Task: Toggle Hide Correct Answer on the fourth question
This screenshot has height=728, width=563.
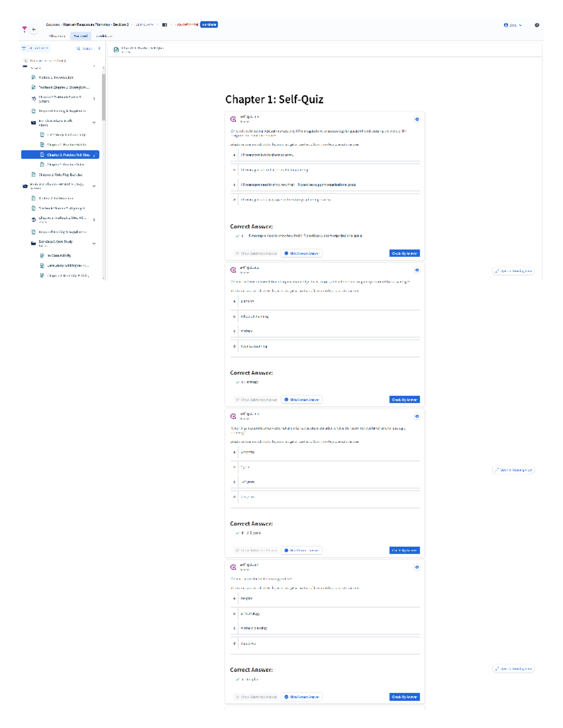Action: [302, 697]
